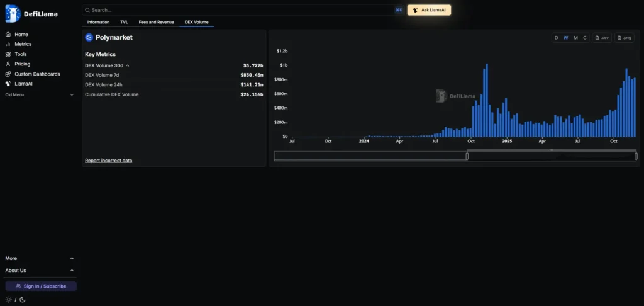Viewport: 644px width, 306px height.
Task: Open LlamaAI from the sidebar icon
Action: (8, 84)
